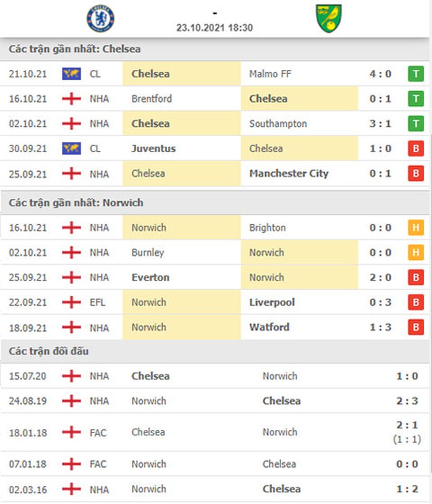Open the 'Các trận gần nhất: Chelsea' section header
Screen dimensions: 432x504
tap(75, 49)
